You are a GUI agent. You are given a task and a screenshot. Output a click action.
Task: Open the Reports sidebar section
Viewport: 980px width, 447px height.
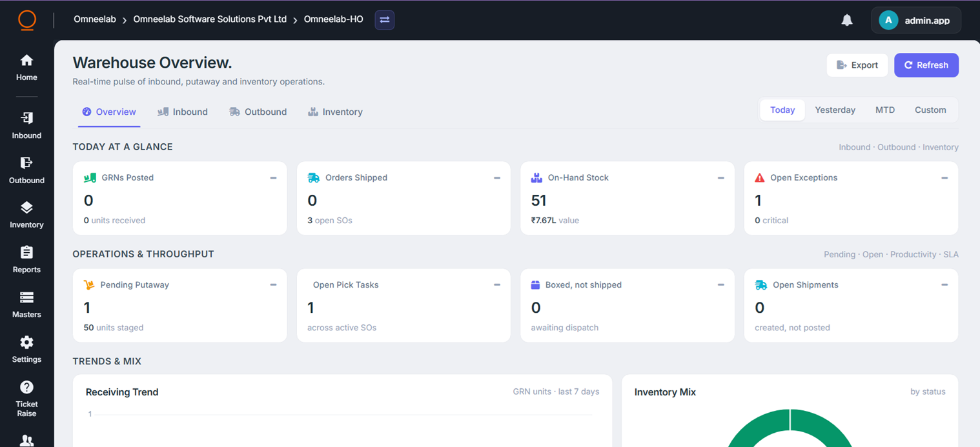pyautogui.click(x=26, y=259)
